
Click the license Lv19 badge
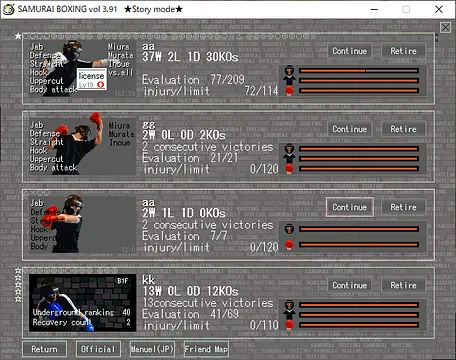92,79
